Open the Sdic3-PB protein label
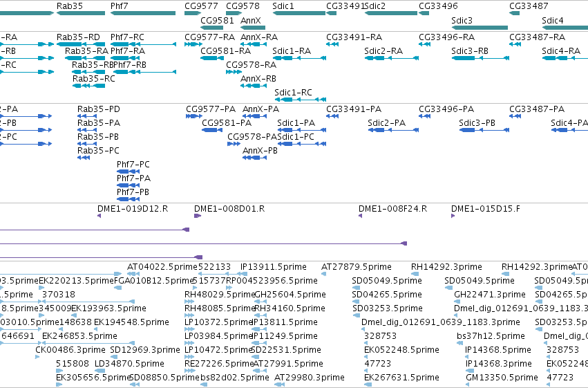588x388 pixels. (x=477, y=123)
